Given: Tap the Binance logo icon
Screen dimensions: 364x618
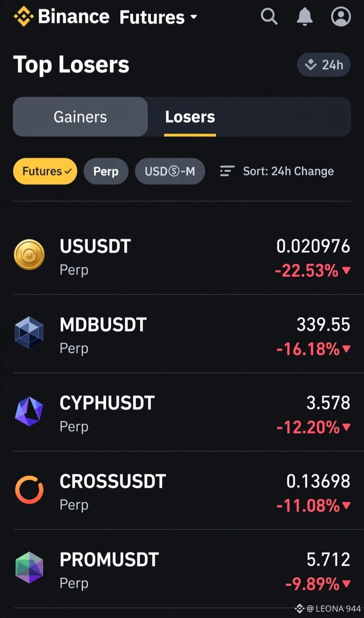Looking at the screenshot, I should [23, 17].
